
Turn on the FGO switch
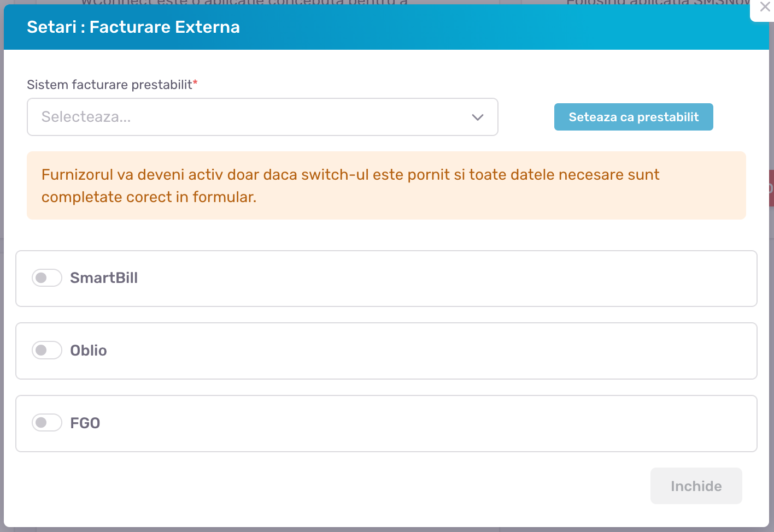pyautogui.click(x=47, y=423)
